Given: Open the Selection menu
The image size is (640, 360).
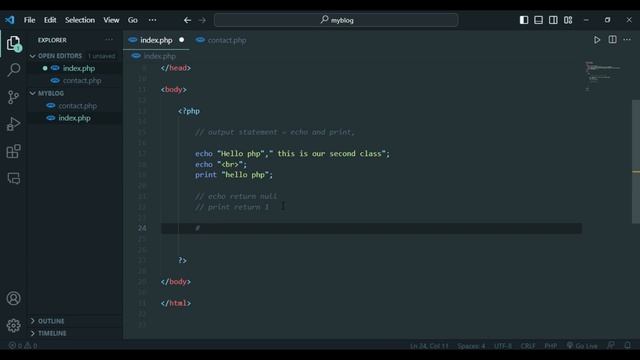Looking at the screenshot, I should (x=80, y=20).
